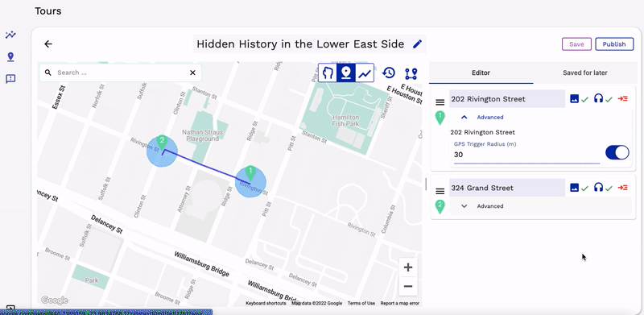Clear the map search with the X icon
This screenshot has width=644, height=315.
[192, 73]
